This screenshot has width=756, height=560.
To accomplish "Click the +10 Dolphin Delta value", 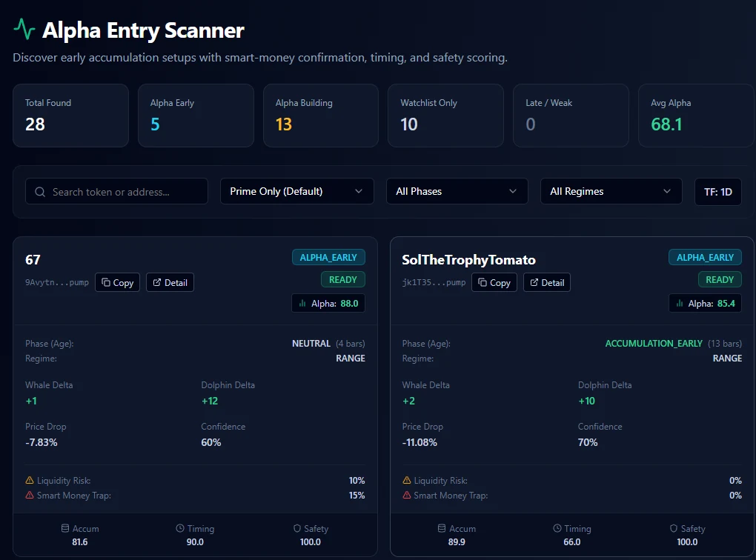I will pos(587,401).
